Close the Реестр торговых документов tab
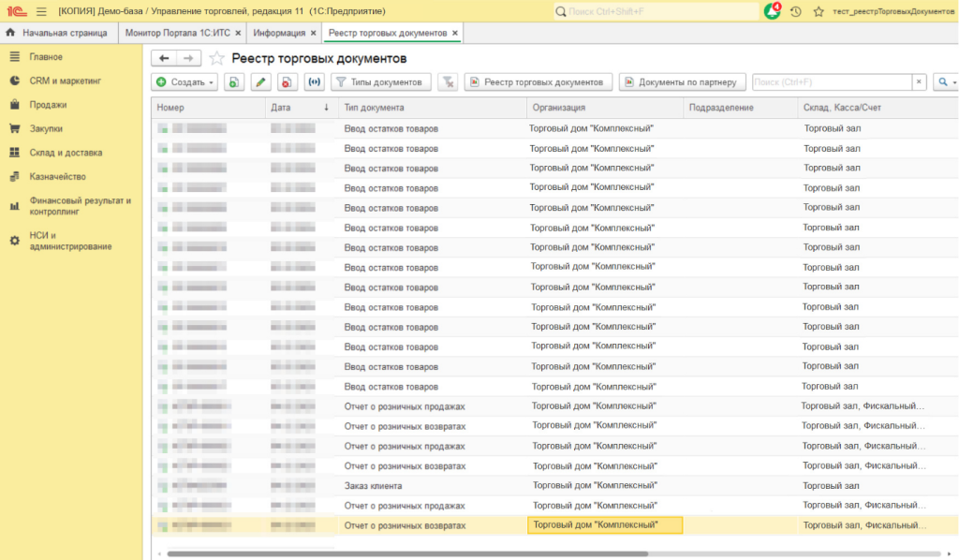The image size is (959, 560). pos(455,33)
